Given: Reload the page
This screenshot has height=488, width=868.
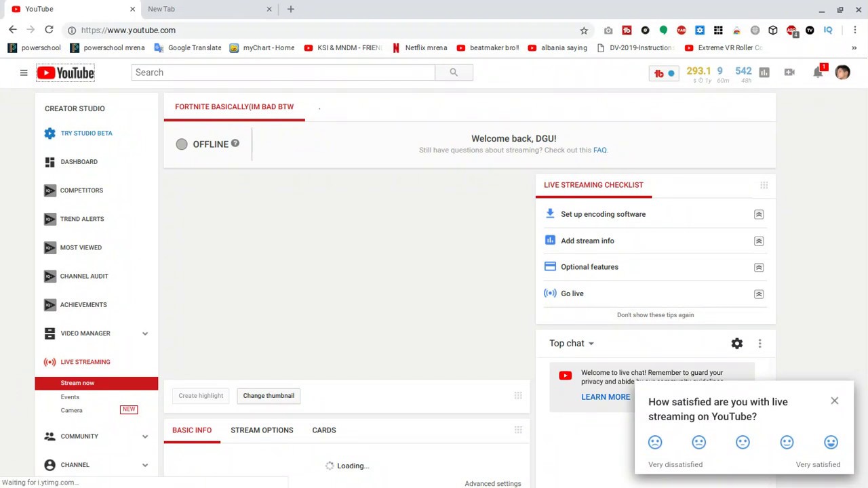Looking at the screenshot, I should [x=49, y=30].
